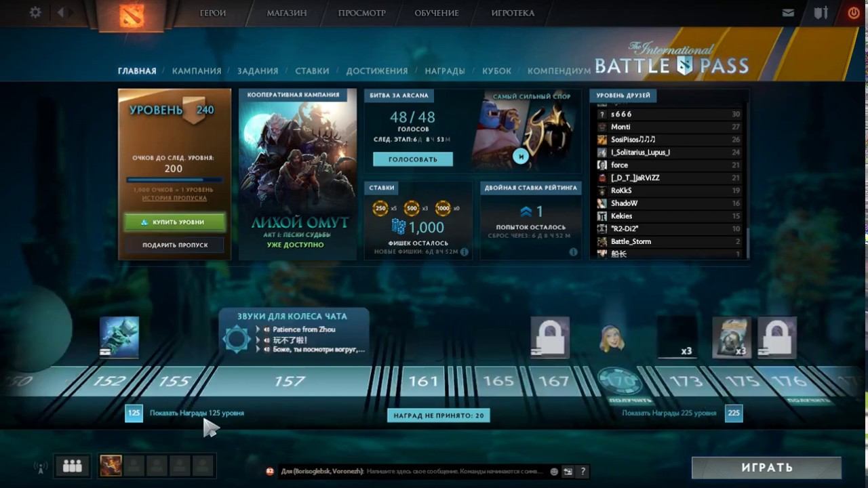
Task: Click your hero avatar in party bar
Action: pyautogui.click(x=111, y=466)
